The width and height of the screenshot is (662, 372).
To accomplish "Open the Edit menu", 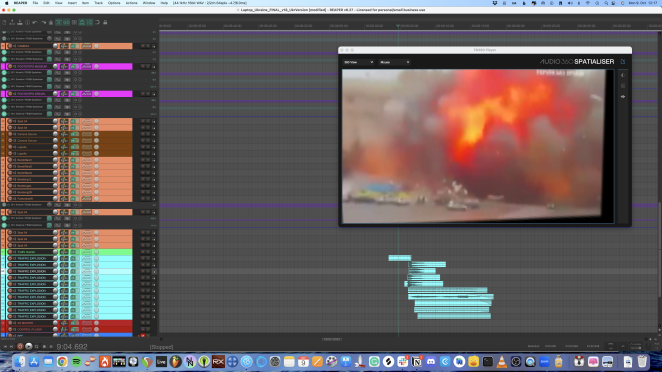I will coord(46,3).
